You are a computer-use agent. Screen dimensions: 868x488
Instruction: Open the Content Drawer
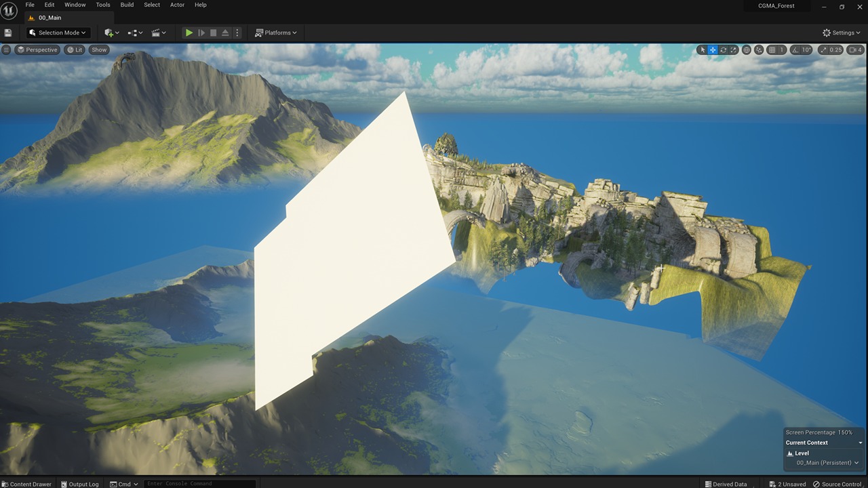pyautogui.click(x=26, y=484)
